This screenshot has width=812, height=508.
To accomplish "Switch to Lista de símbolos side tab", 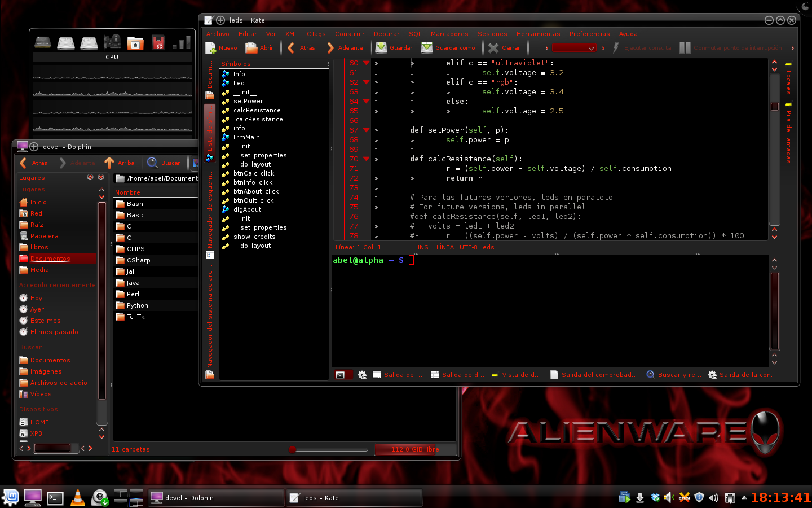I will [x=210, y=133].
